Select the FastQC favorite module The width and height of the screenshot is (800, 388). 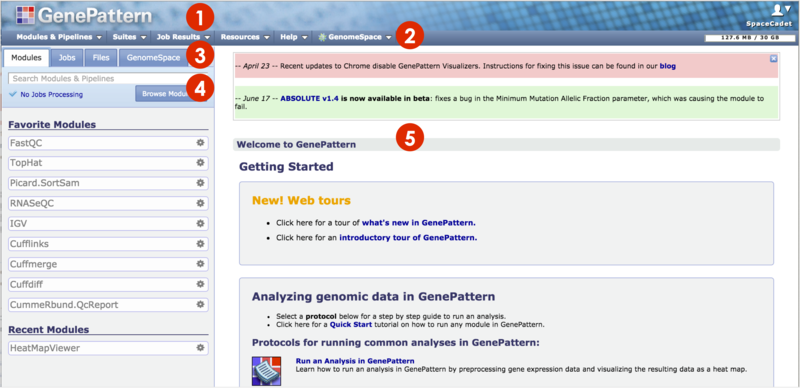coord(108,143)
